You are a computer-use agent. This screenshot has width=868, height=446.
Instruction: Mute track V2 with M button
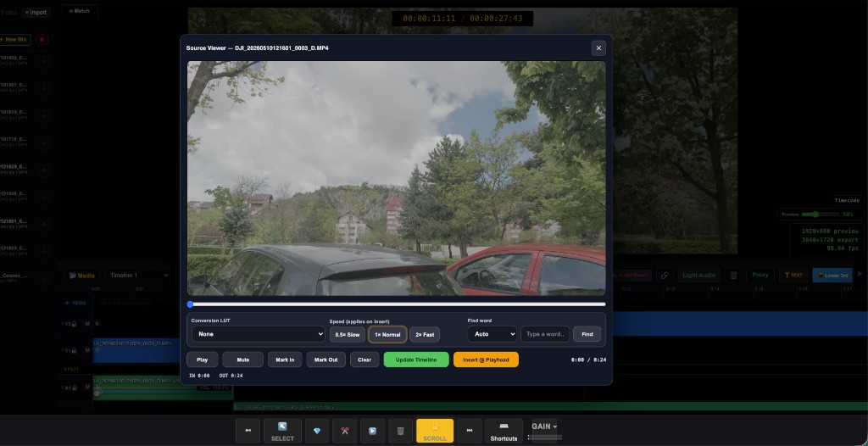[x=87, y=324]
